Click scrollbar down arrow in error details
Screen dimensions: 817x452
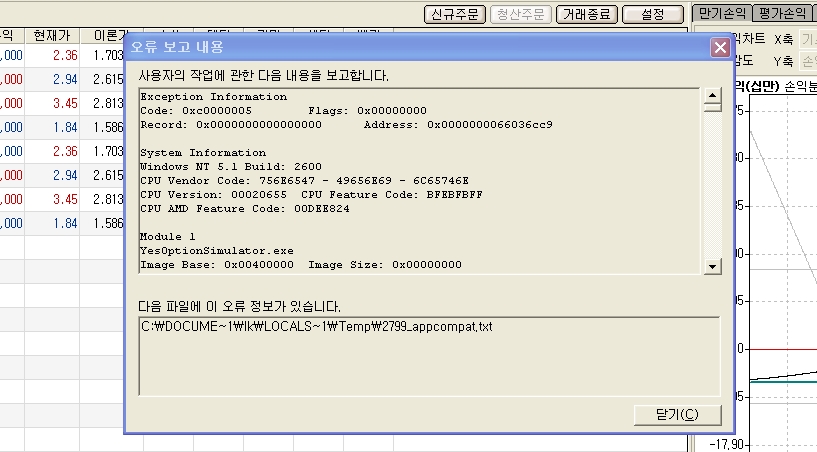[x=712, y=265]
